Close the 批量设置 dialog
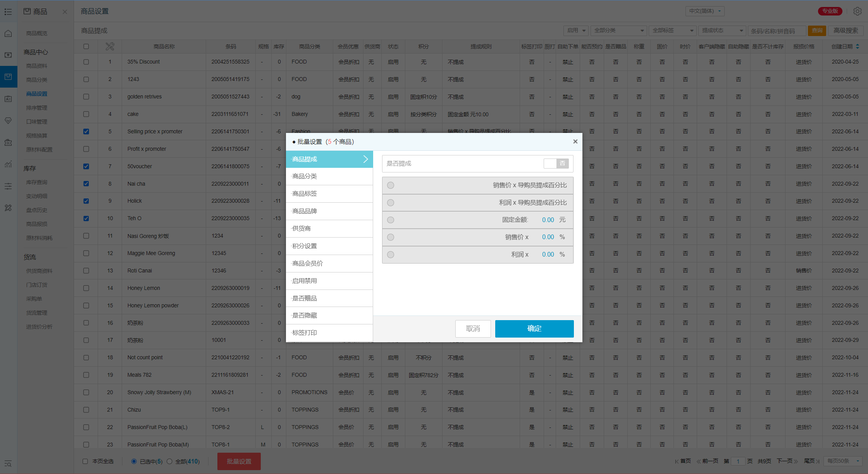This screenshot has height=474, width=868. [575, 141]
